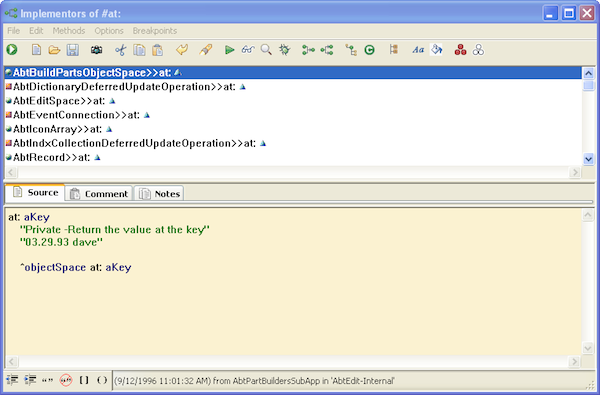Browse implementors via the left-pointing branch icon
600x395 pixels.
(x=327, y=50)
